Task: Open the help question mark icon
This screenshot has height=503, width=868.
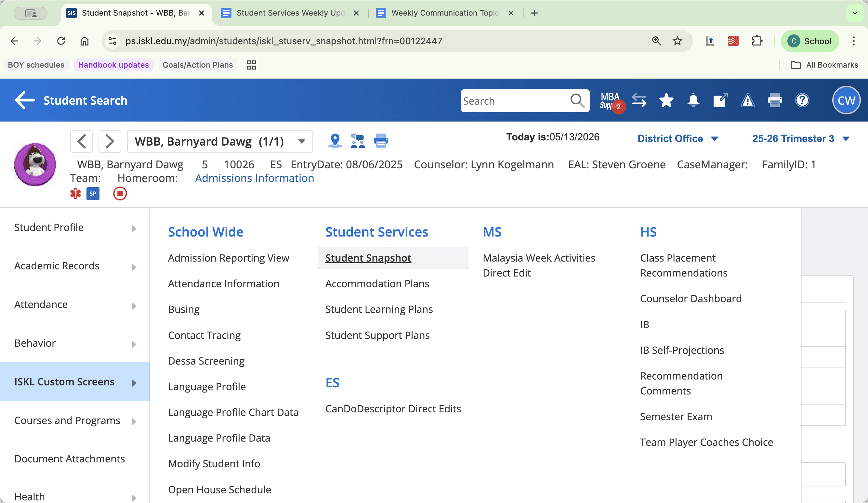Action: [802, 100]
